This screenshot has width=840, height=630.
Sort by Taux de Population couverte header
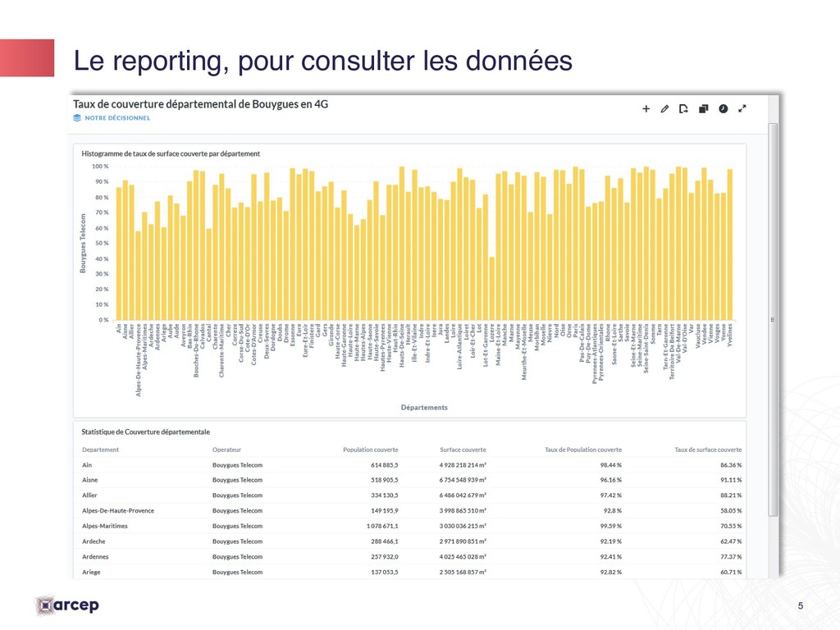(x=583, y=450)
